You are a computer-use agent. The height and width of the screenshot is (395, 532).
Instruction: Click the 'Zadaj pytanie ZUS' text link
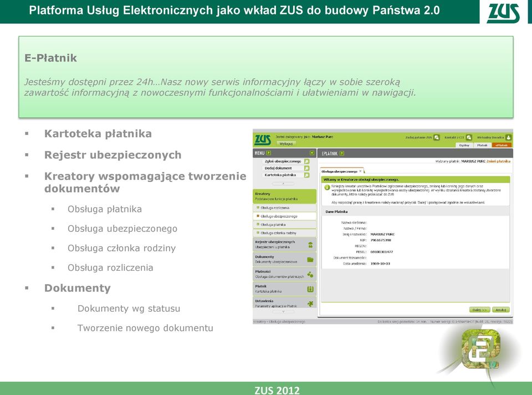(419, 138)
